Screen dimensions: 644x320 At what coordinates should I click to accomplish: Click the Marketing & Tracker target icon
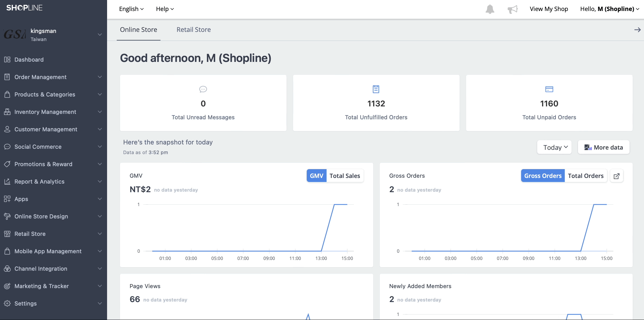click(7, 286)
